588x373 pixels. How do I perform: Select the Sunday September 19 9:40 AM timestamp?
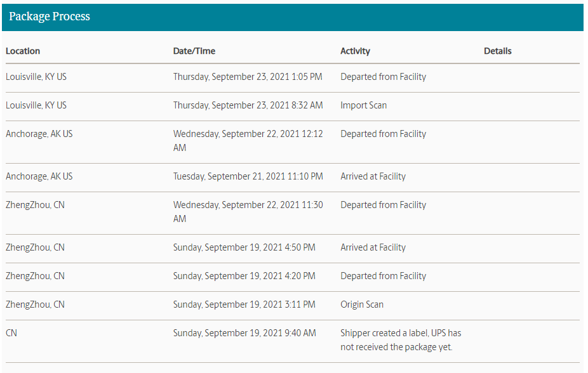(244, 333)
